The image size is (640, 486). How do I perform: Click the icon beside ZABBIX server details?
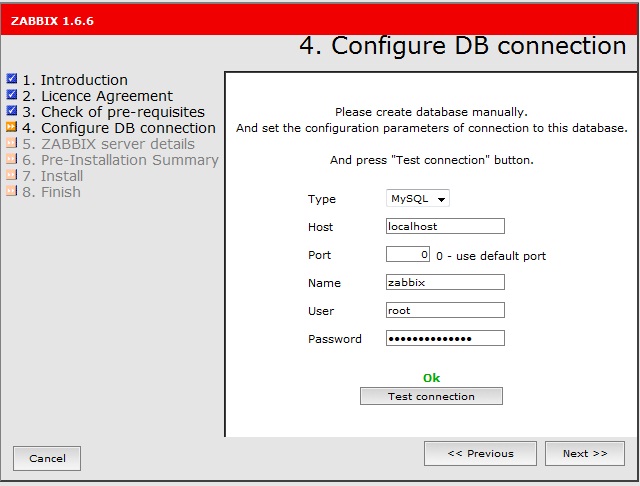[x=12, y=144]
